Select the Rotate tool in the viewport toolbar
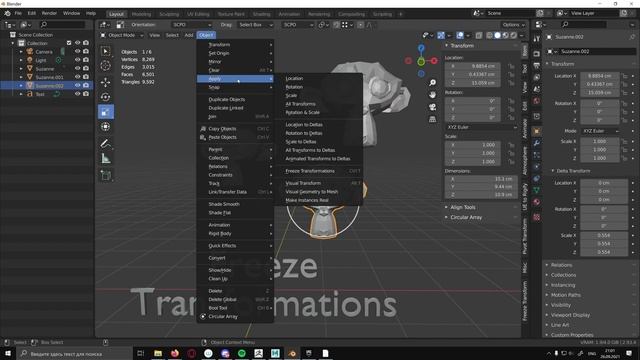The width and height of the screenshot is (640, 360). tap(105, 97)
